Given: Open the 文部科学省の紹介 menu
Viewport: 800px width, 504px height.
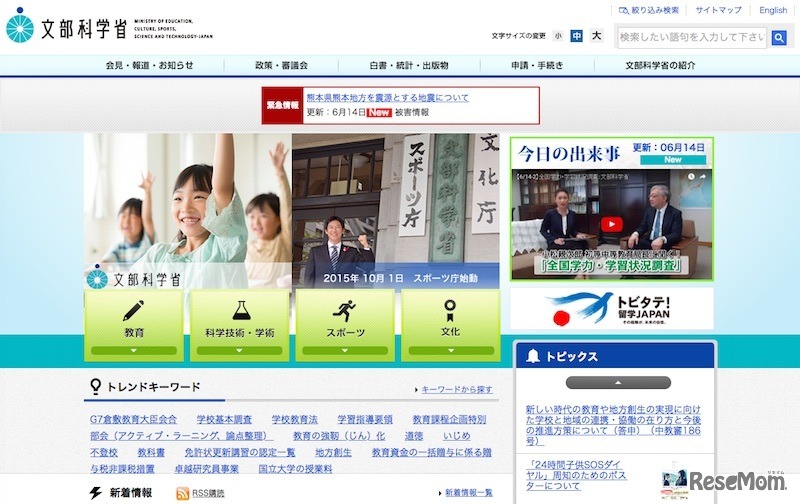Looking at the screenshot, I should [660, 65].
